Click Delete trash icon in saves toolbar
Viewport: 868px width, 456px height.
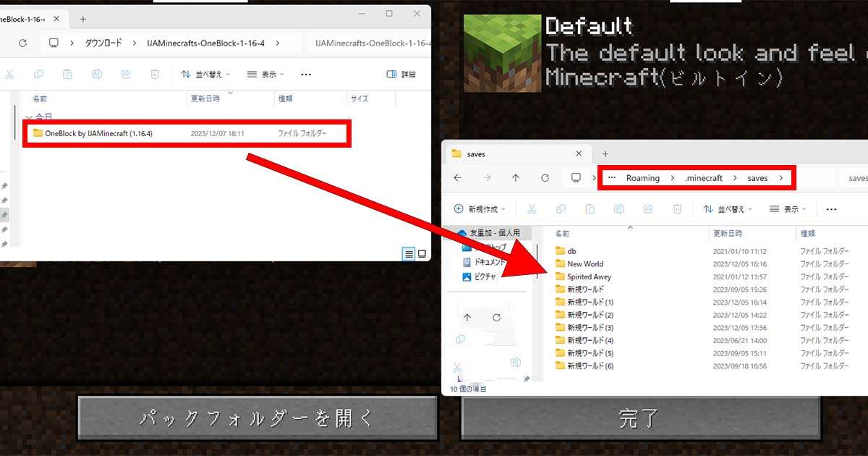677,208
